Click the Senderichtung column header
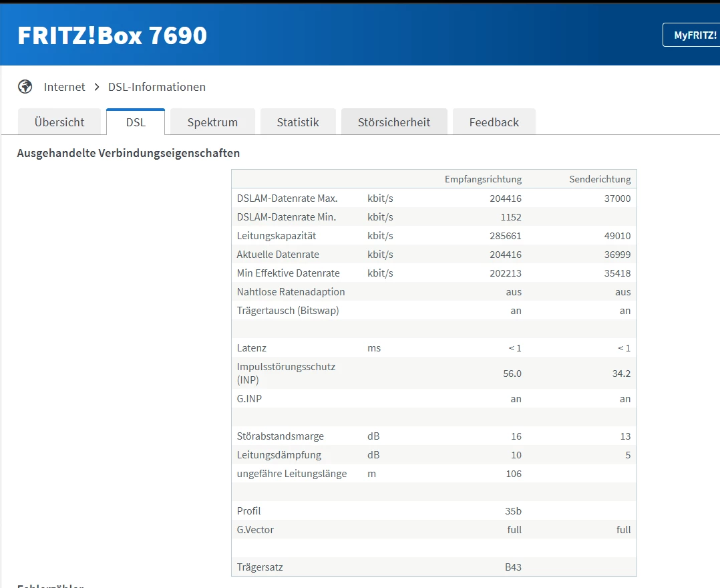 point(600,179)
